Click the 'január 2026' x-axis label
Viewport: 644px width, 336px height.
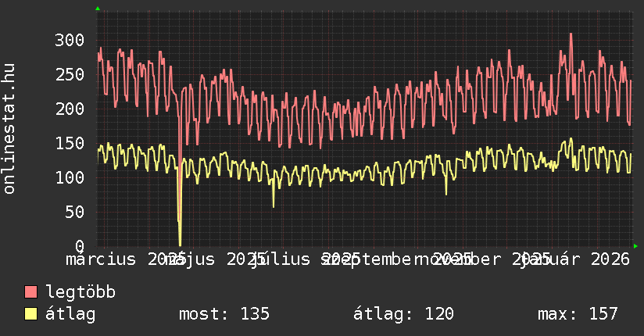(x=577, y=259)
